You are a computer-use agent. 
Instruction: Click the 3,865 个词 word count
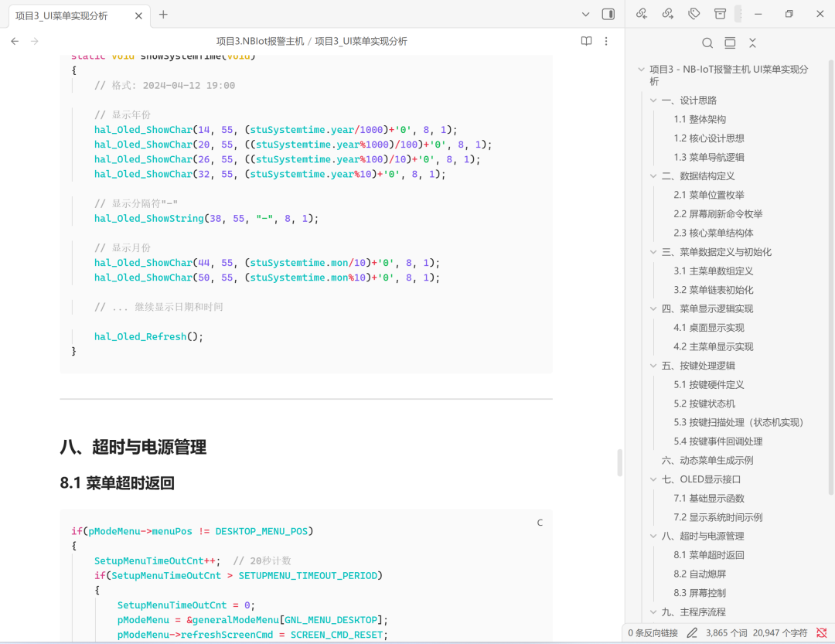pyautogui.click(x=724, y=633)
